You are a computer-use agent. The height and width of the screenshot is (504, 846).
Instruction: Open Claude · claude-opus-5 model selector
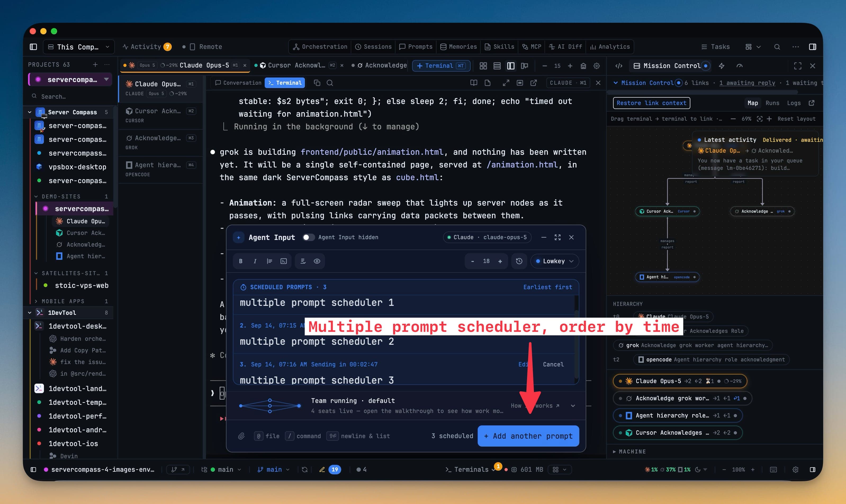(487, 237)
